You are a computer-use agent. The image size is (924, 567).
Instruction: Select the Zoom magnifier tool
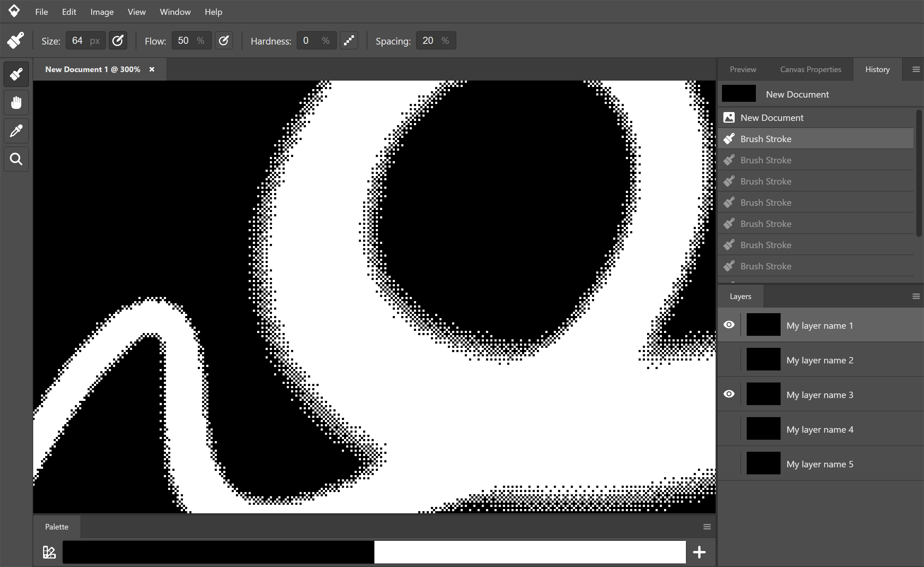[x=16, y=159]
